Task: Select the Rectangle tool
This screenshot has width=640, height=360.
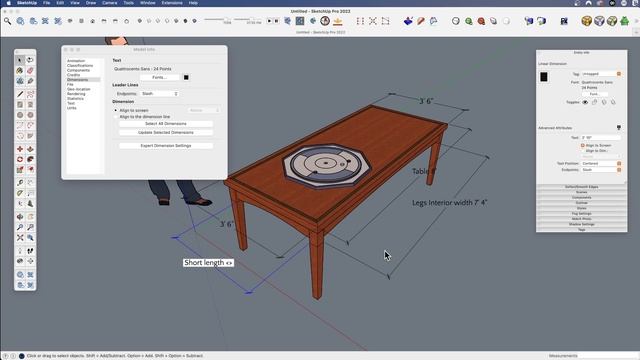Action: pyautogui.click(x=20, y=104)
